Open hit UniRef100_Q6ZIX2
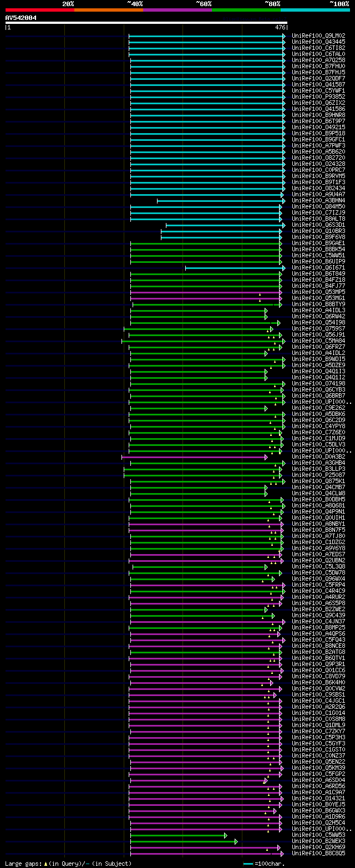This screenshot has width=355, height=868. coord(318,103)
